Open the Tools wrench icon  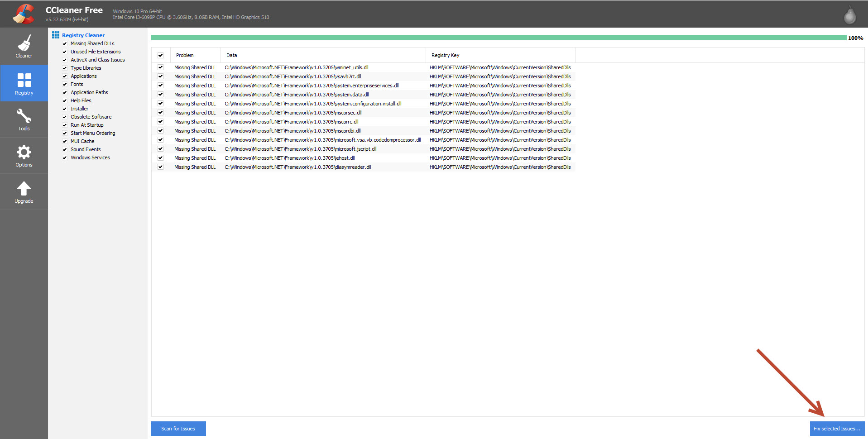pyautogui.click(x=24, y=116)
